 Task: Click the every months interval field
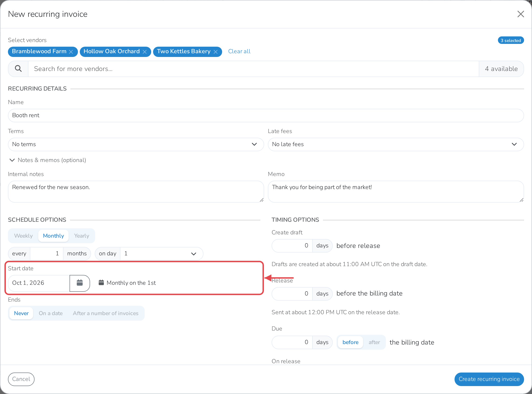(46, 253)
